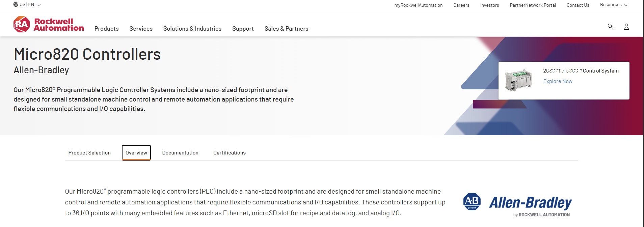Click the Allen-Bradley brand logo
The image size is (644, 227).
pyautogui.click(x=517, y=204)
